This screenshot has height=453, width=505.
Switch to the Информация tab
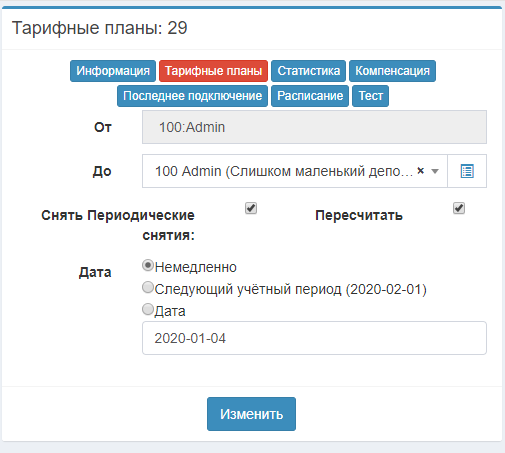[113, 71]
